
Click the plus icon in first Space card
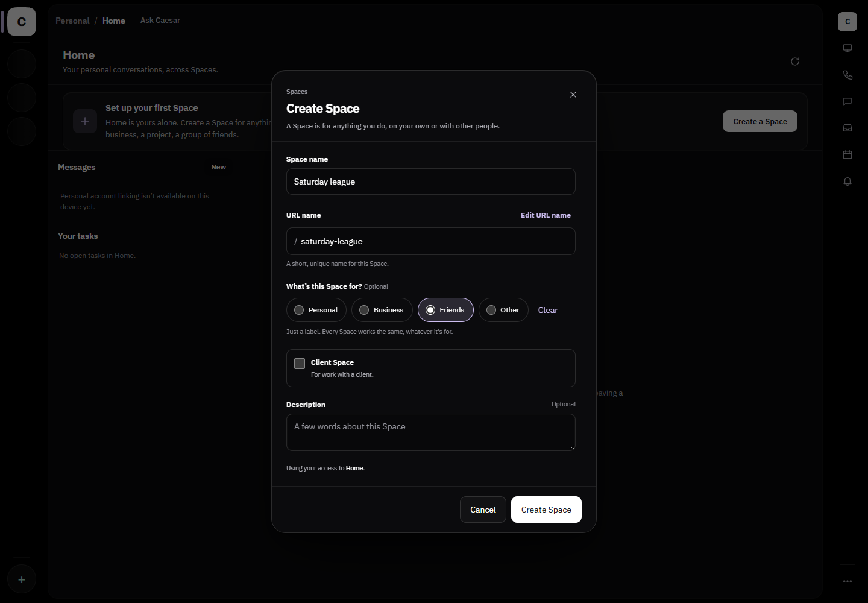(85, 121)
